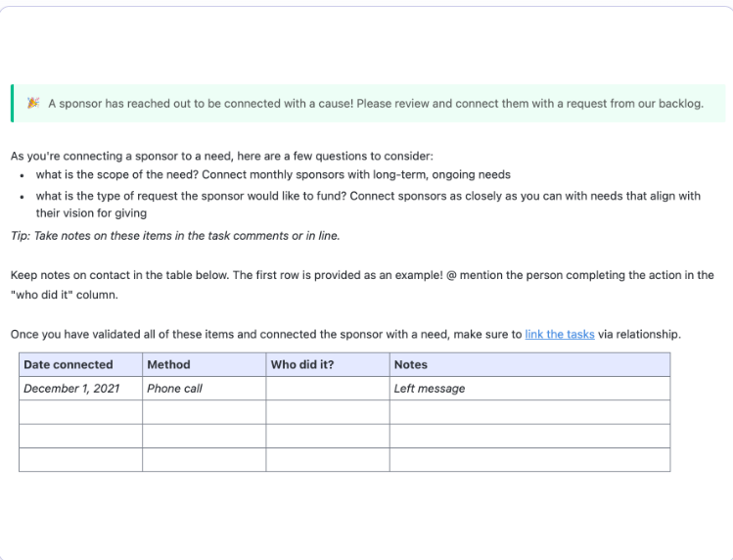Screen dimensions: 733x560
Task: Open the 'link the tasks' hyperlink
Action: pos(560,334)
